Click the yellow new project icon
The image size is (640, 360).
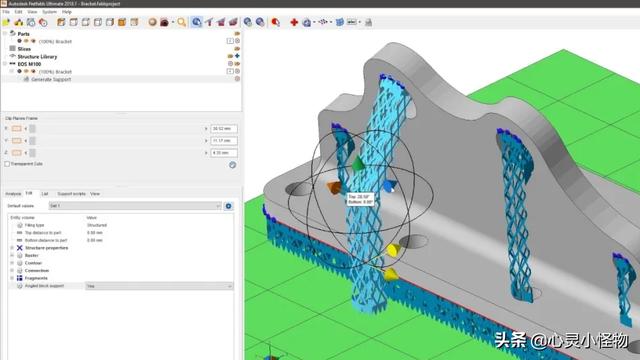6,22
